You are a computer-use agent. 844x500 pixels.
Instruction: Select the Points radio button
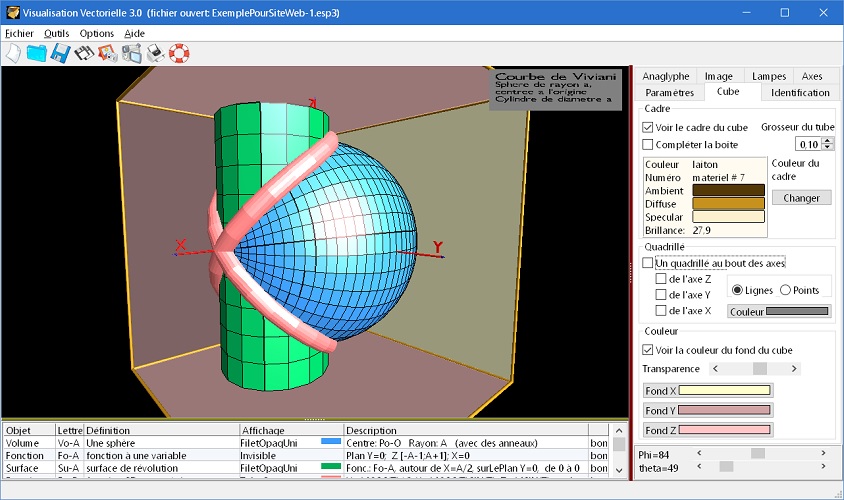785,290
